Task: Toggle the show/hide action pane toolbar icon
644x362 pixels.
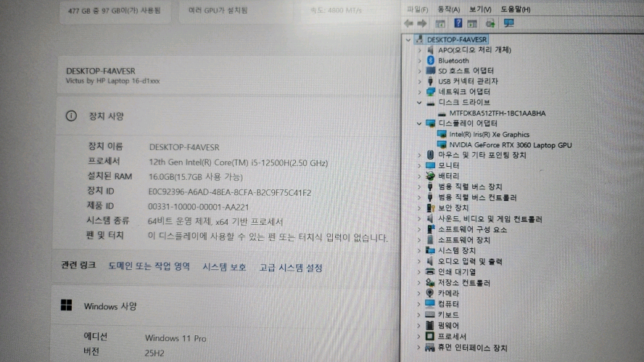Action: tap(472, 24)
